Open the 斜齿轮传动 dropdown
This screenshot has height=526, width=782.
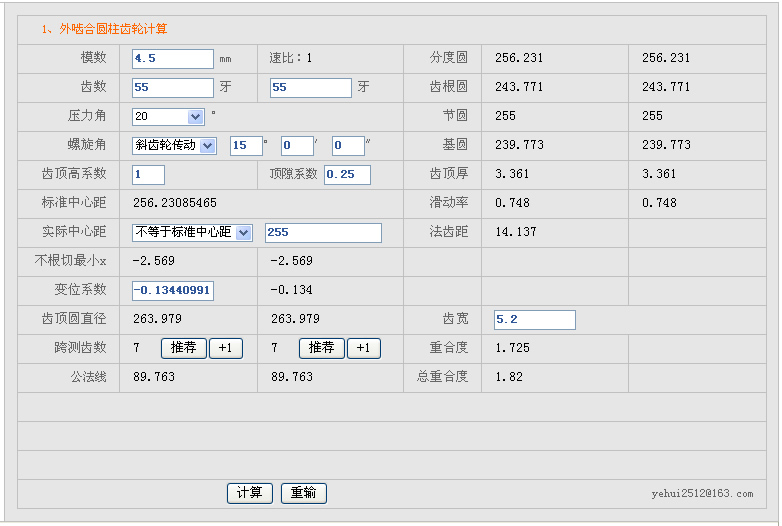tap(174, 146)
